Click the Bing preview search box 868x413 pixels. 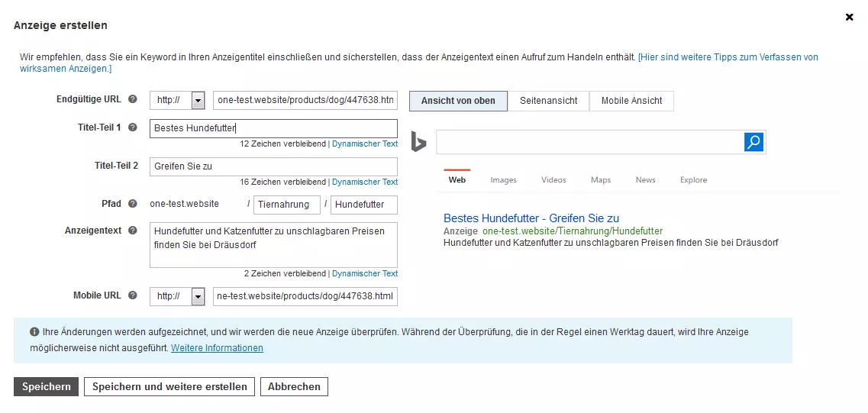click(x=590, y=142)
